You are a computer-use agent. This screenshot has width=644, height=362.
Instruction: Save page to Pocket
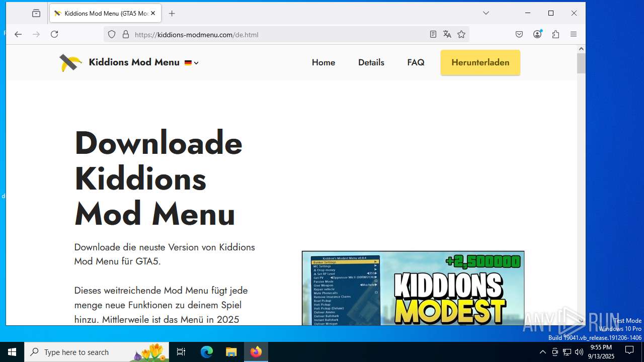pyautogui.click(x=519, y=34)
